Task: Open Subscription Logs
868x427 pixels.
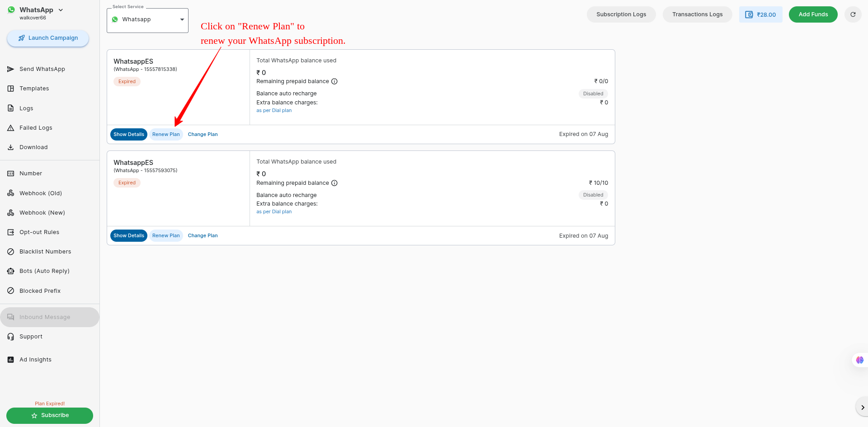Action: (621, 14)
